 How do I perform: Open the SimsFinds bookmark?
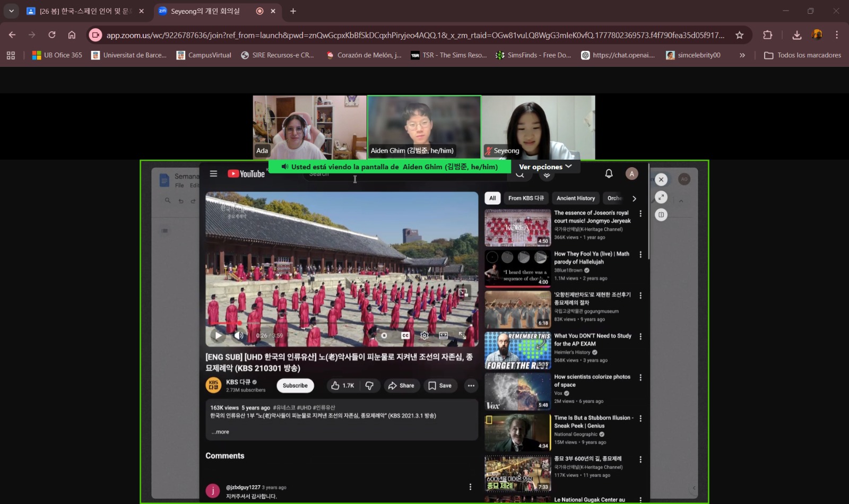click(x=533, y=55)
